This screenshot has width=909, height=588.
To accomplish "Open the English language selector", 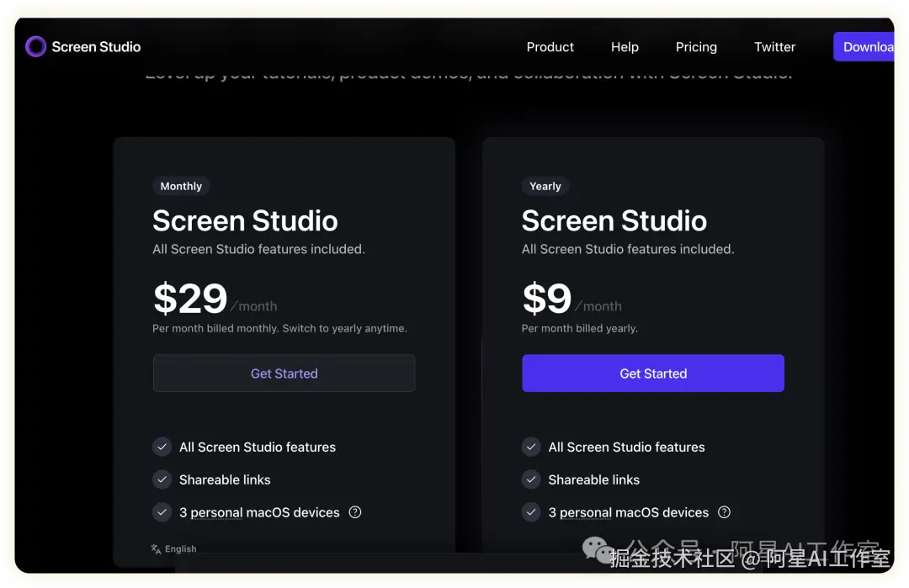I will point(174,548).
